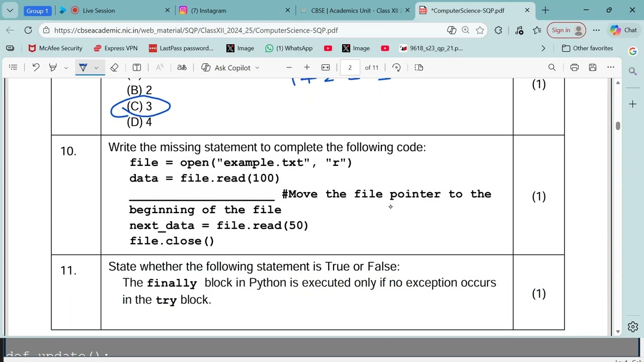The height and width of the screenshot is (362, 644).
Task: Undo the last annotation
Action: (x=36, y=67)
